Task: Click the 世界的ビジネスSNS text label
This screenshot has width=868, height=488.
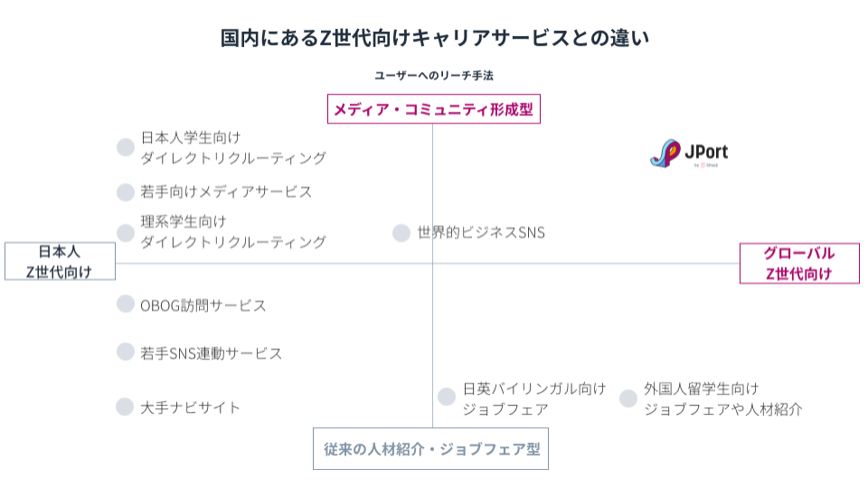Action: tap(481, 233)
